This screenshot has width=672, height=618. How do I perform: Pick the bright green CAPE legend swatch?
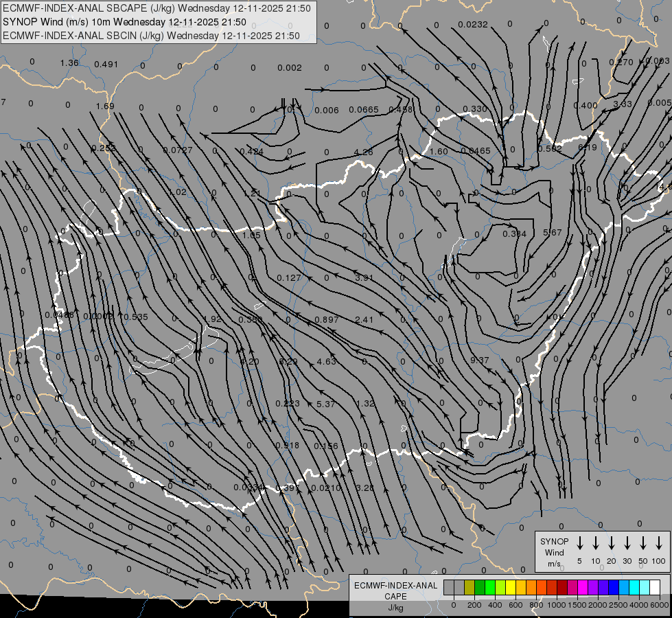click(490, 587)
